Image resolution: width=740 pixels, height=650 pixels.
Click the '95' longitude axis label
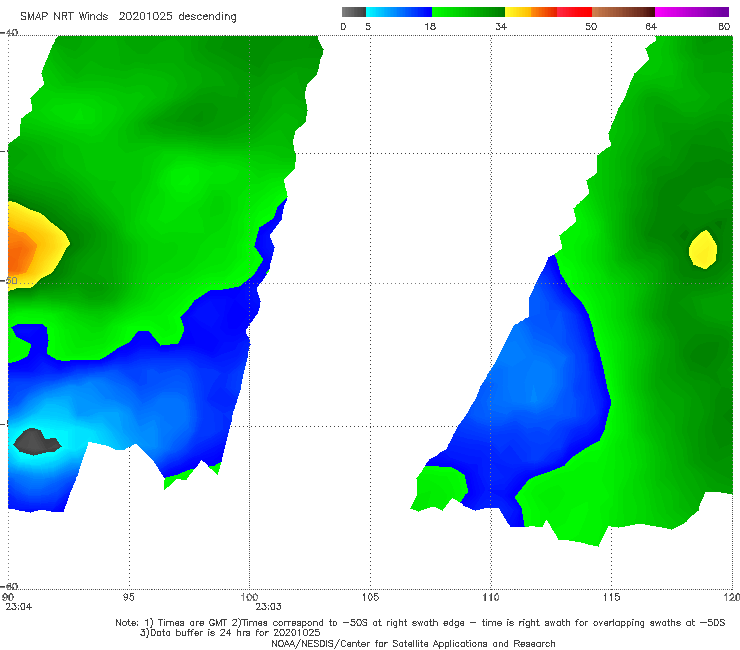pyautogui.click(x=128, y=598)
